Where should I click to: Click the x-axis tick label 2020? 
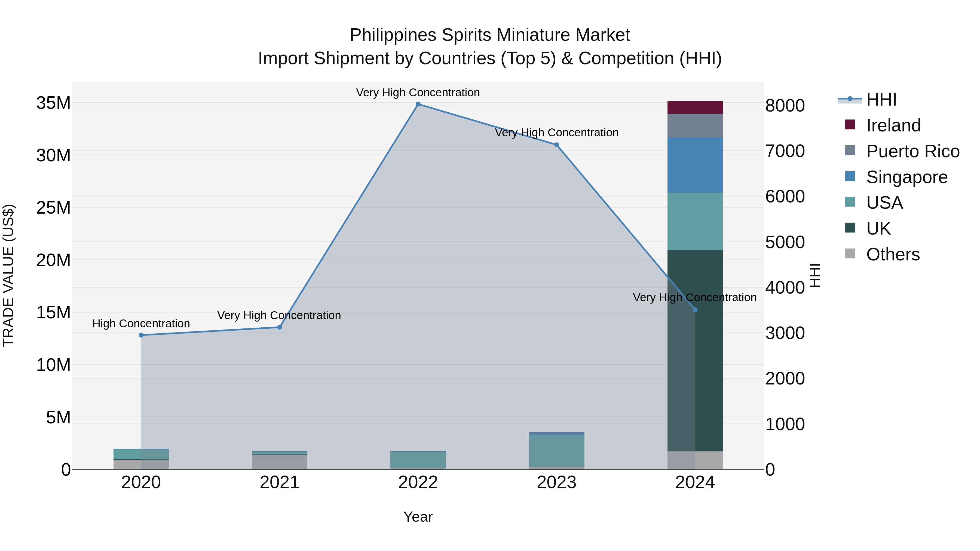click(141, 482)
